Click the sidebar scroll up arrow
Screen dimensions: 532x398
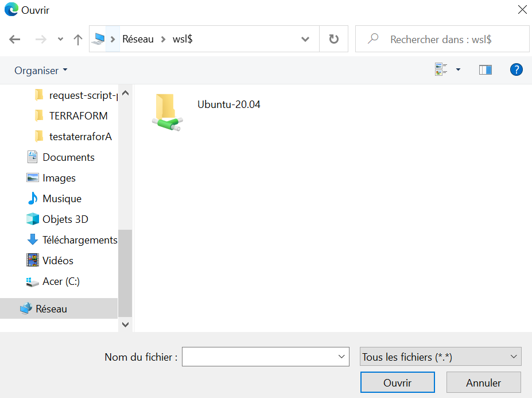(125, 93)
